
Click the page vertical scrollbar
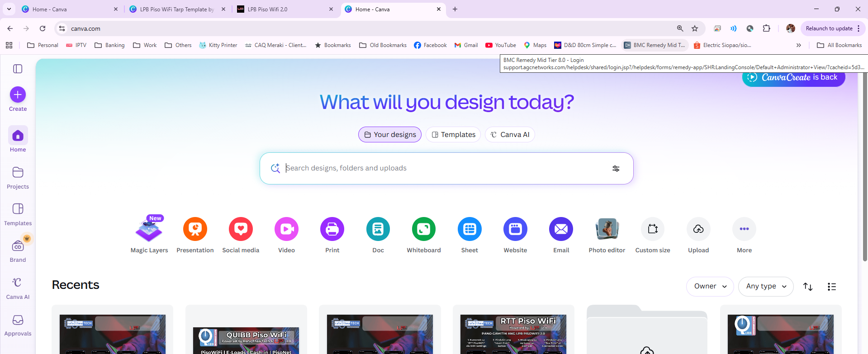(865, 163)
